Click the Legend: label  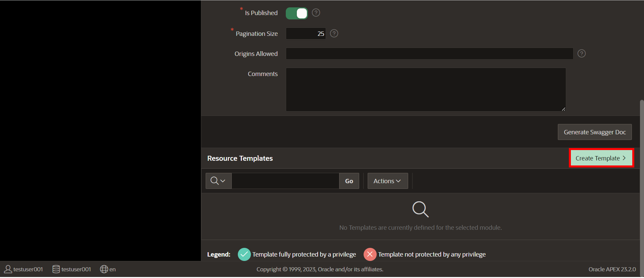[219, 255]
